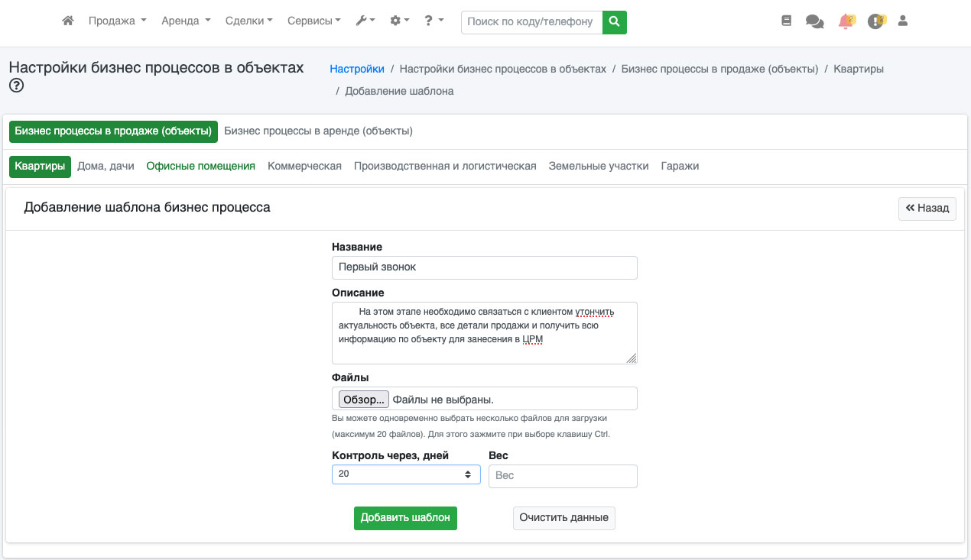Go to the home page icon
Viewport: 971px width, 560px height.
68,21
